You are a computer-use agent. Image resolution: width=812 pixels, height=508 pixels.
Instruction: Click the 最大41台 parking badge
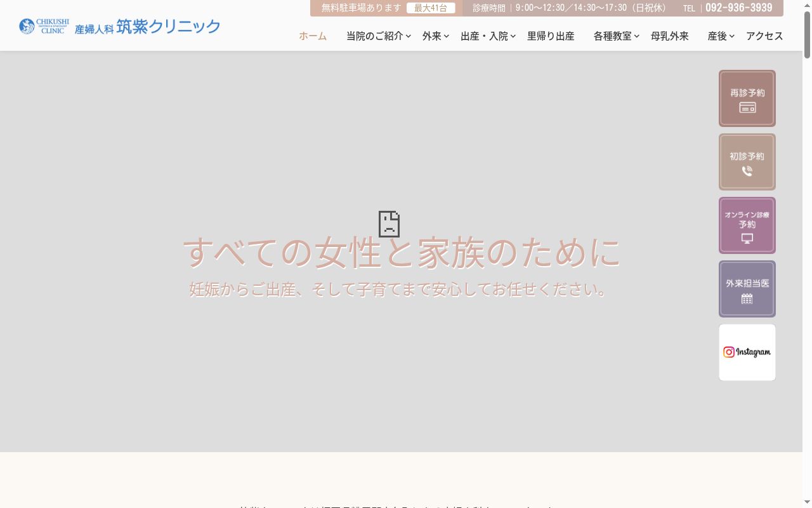[x=431, y=8]
